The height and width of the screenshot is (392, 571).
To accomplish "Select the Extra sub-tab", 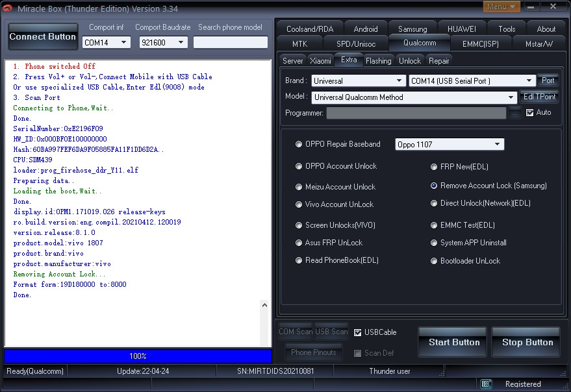I will click(349, 60).
